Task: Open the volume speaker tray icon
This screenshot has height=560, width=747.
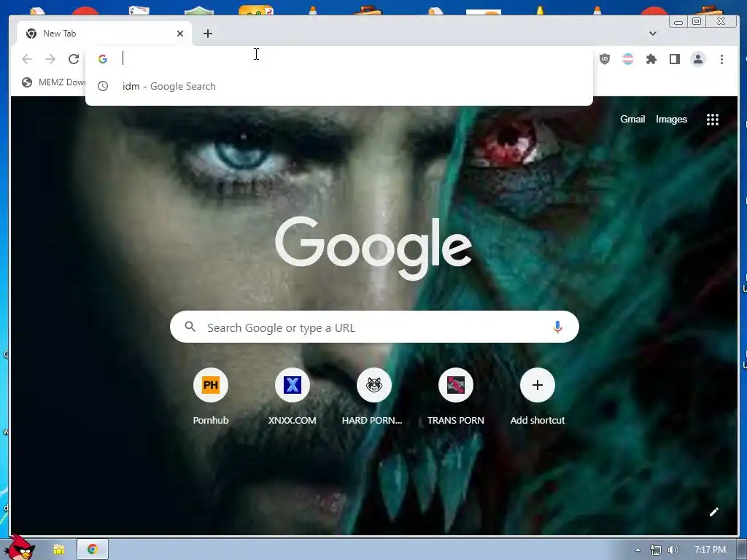Action: [x=673, y=550]
